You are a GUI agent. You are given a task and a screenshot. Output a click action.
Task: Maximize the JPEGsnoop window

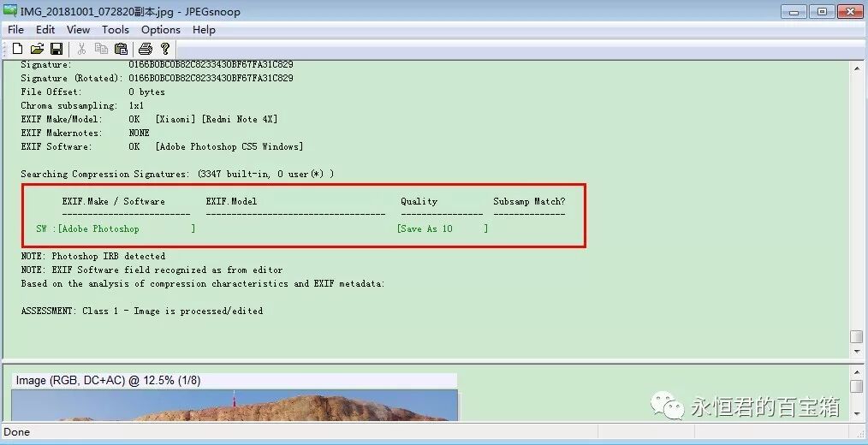tap(822, 12)
